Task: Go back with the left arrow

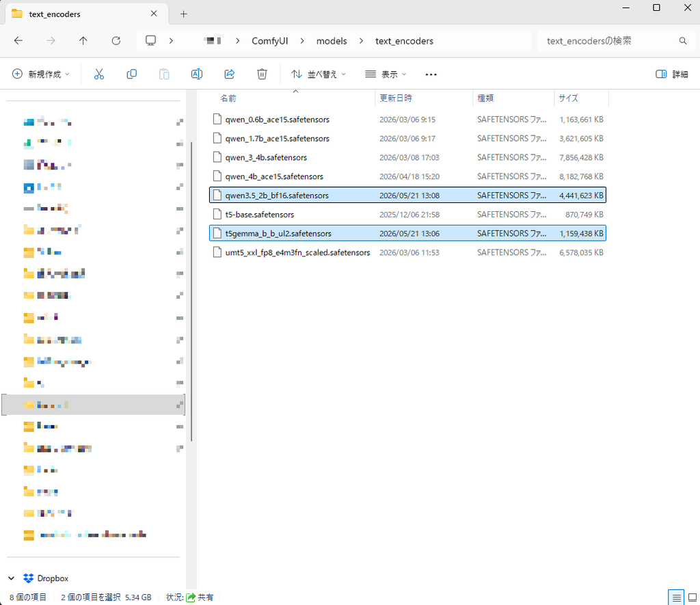Action: (x=18, y=40)
